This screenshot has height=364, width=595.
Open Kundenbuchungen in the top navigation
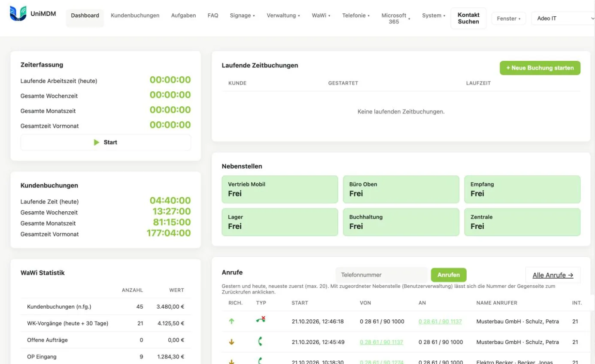135,15
